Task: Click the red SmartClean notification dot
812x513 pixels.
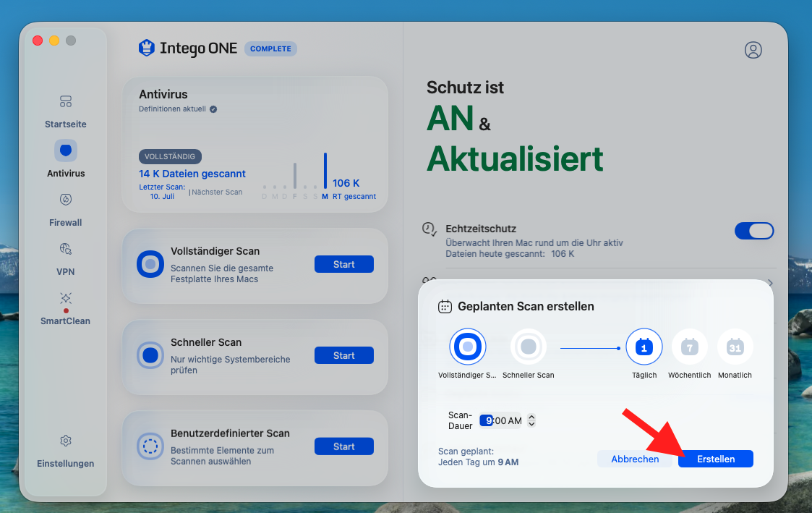Action: [66, 311]
